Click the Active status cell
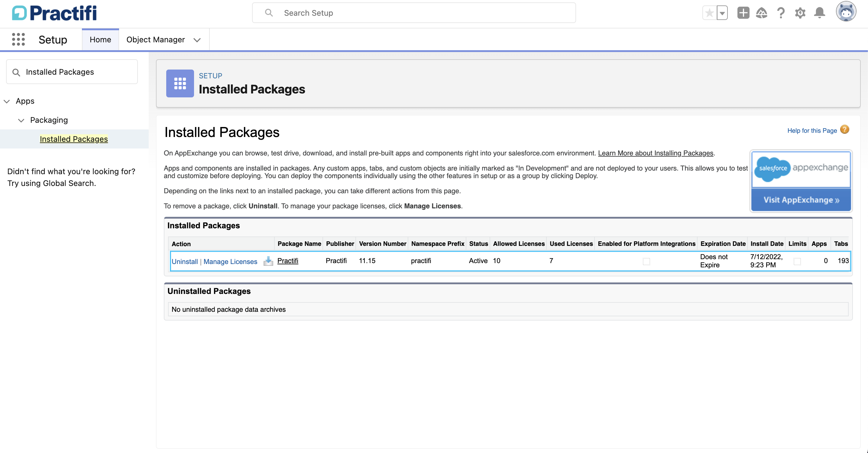This screenshot has height=453, width=868. pos(478,261)
